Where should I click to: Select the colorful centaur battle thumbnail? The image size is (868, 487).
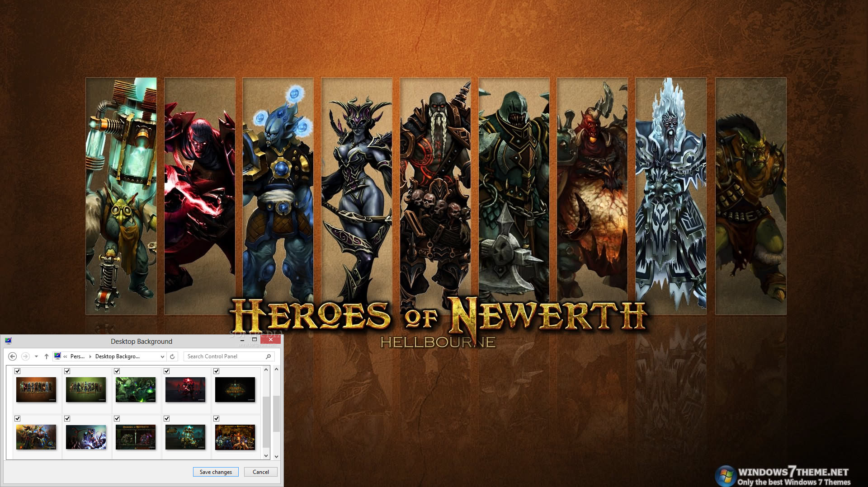point(36,437)
